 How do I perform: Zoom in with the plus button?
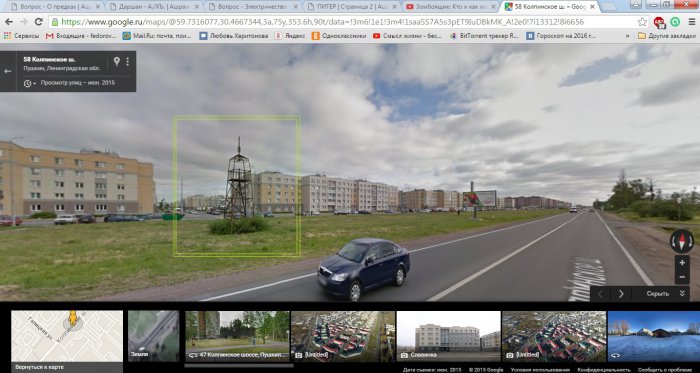[682, 263]
